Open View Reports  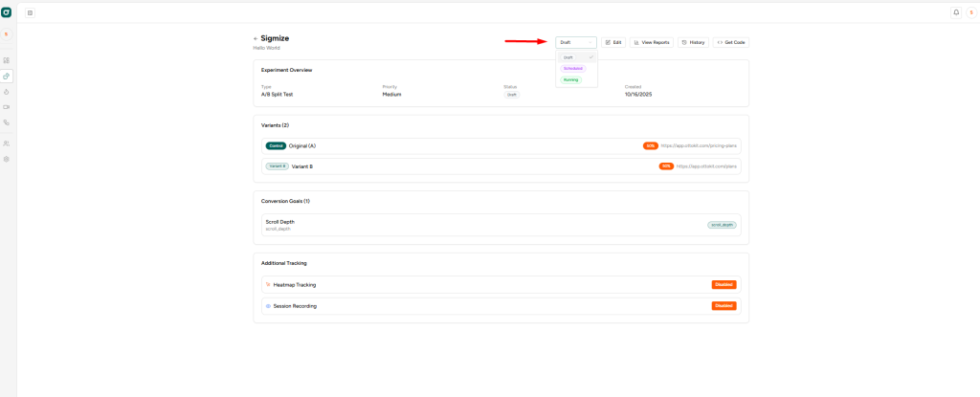651,42
